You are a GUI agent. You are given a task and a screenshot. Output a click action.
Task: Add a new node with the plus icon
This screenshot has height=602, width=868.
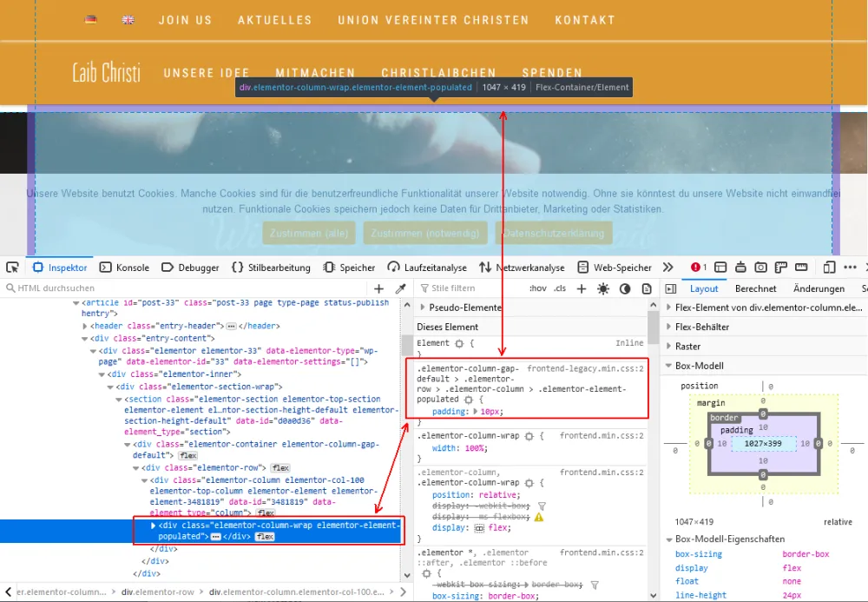click(378, 288)
